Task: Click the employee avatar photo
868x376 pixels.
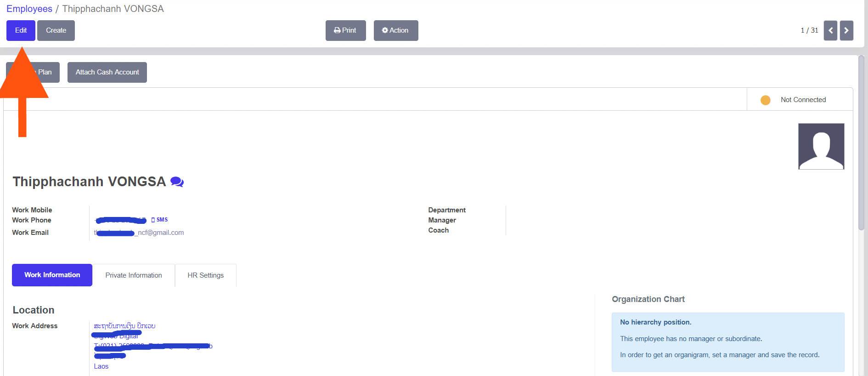Action: [x=821, y=146]
